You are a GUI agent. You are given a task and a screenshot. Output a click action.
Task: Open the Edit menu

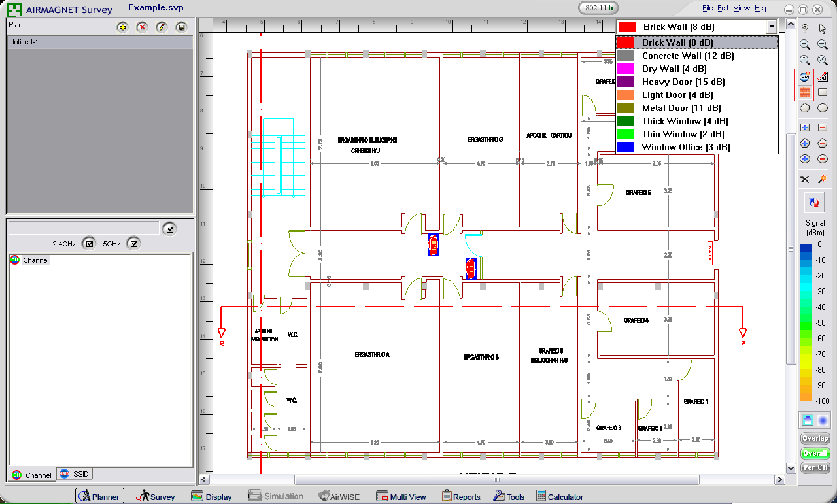tap(723, 8)
